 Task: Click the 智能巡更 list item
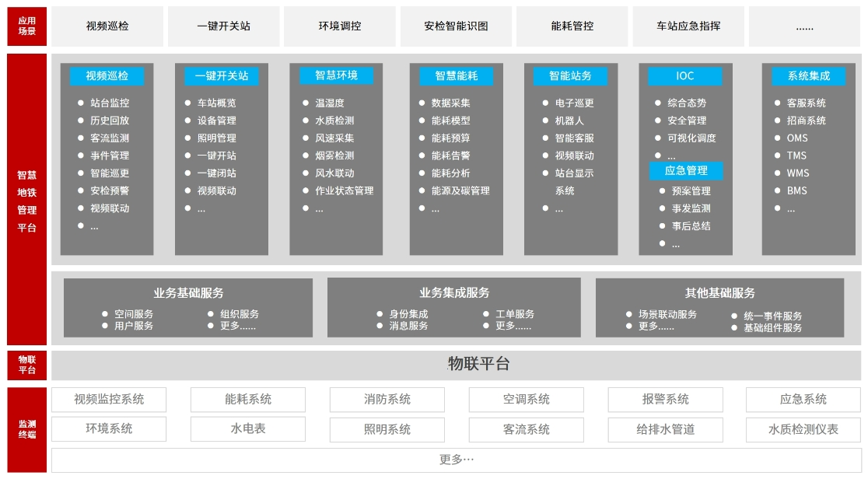(110, 173)
